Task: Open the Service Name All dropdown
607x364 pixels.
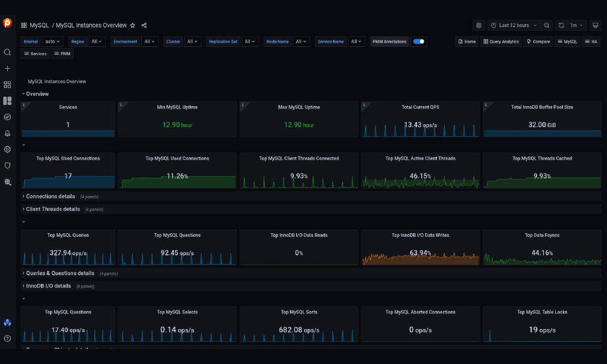Action: coord(356,42)
